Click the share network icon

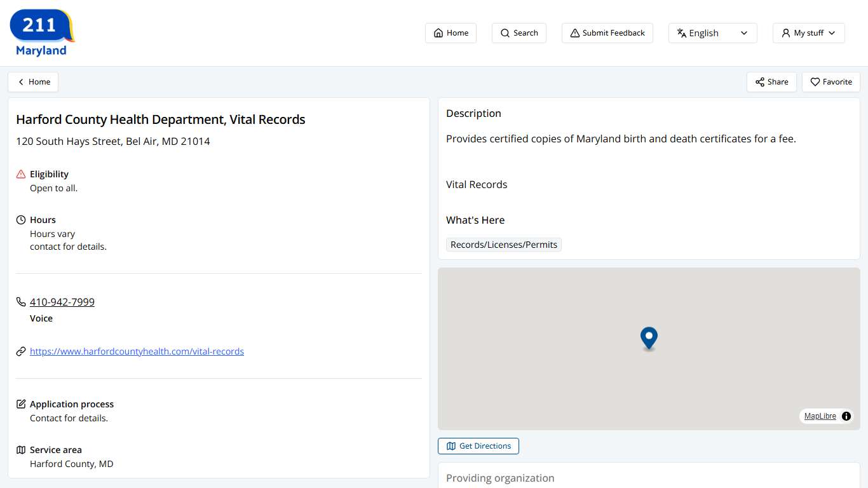coord(761,82)
